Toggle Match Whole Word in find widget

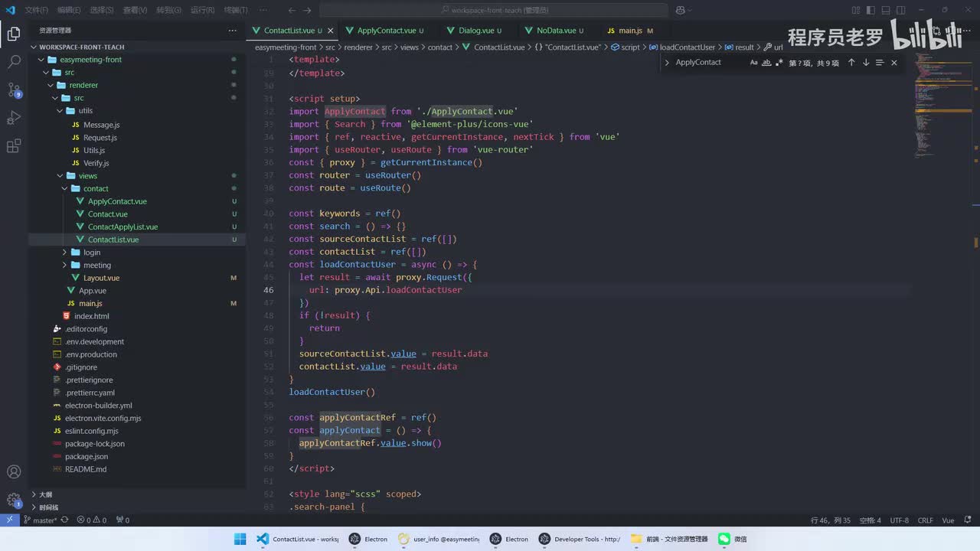[766, 63]
